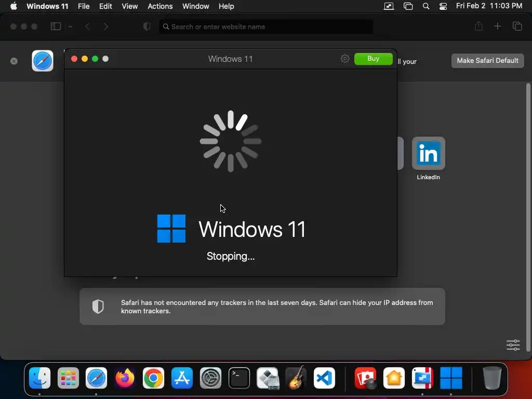This screenshot has height=399, width=532.
Task: Open Safari privacy report shield icon
Action: tap(147, 26)
